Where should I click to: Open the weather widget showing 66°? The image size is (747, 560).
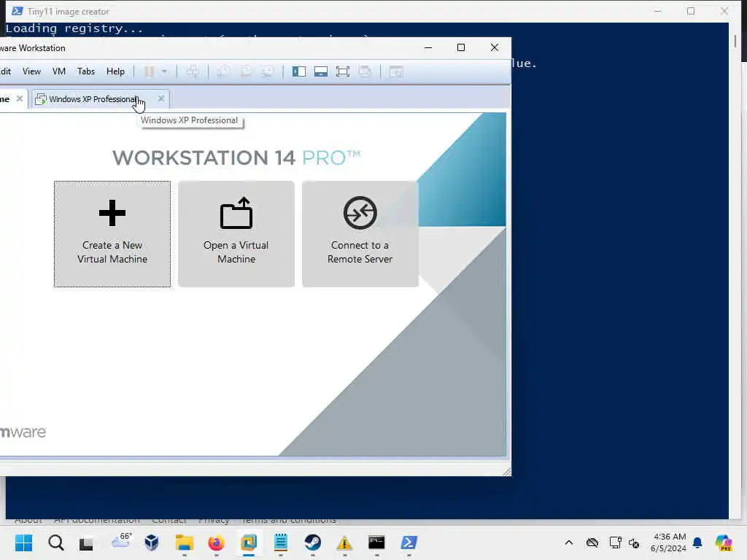coord(120,540)
